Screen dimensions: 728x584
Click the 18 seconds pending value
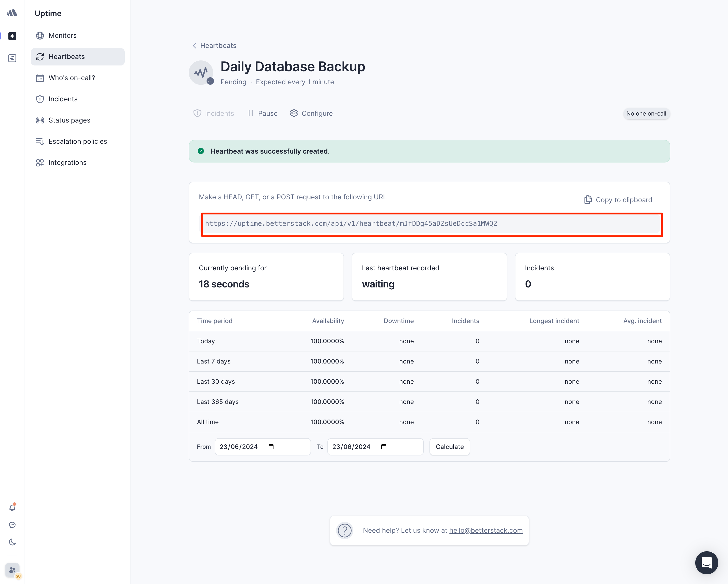coord(224,284)
